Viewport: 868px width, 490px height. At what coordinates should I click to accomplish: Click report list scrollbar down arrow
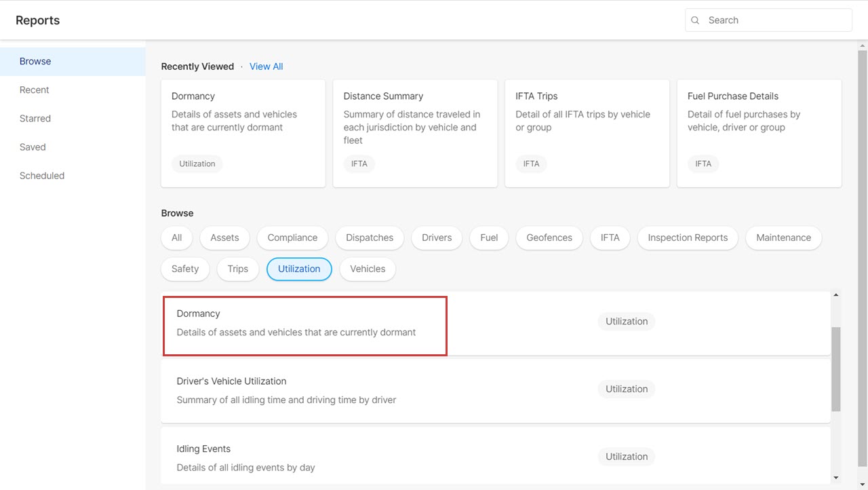pyautogui.click(x=836, y=478)
